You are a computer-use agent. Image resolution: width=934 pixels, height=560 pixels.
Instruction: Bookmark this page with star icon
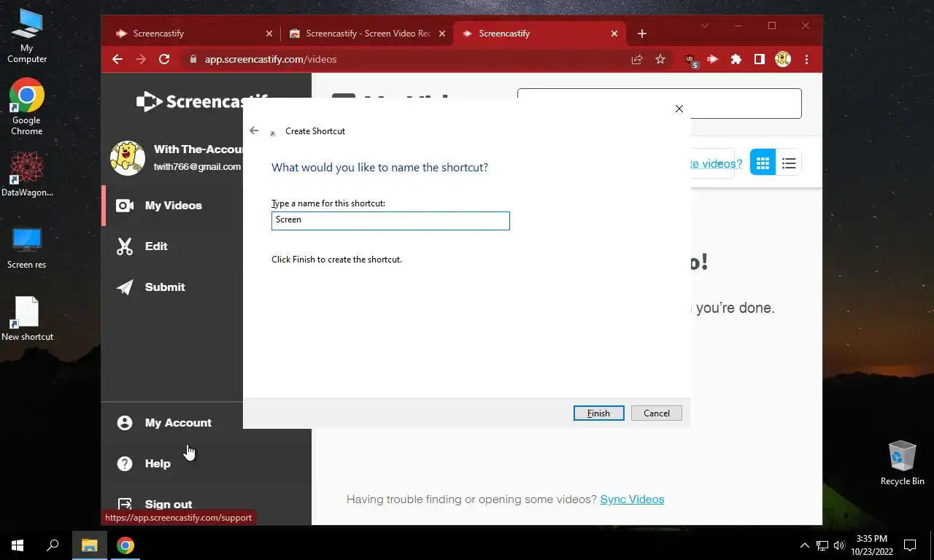point(660,60)
